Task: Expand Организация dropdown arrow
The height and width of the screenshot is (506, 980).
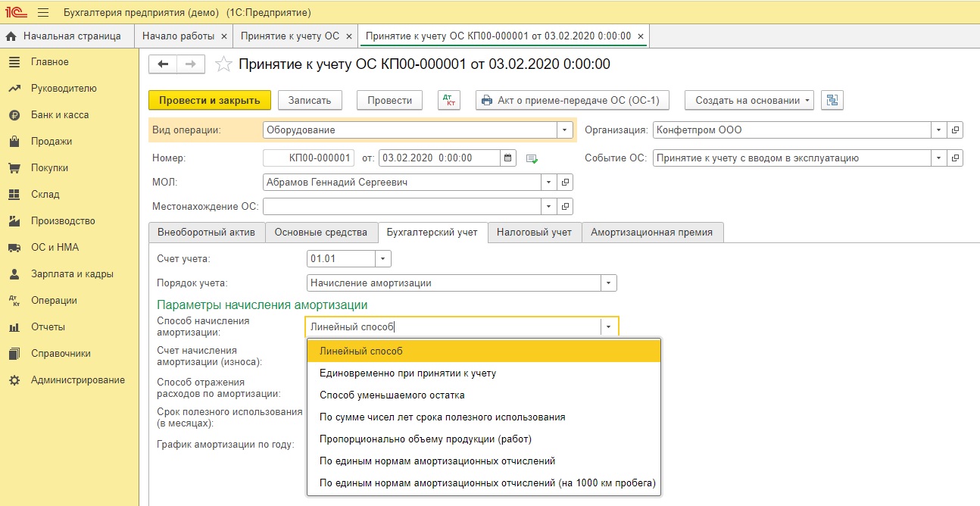Action: (939, 130)
